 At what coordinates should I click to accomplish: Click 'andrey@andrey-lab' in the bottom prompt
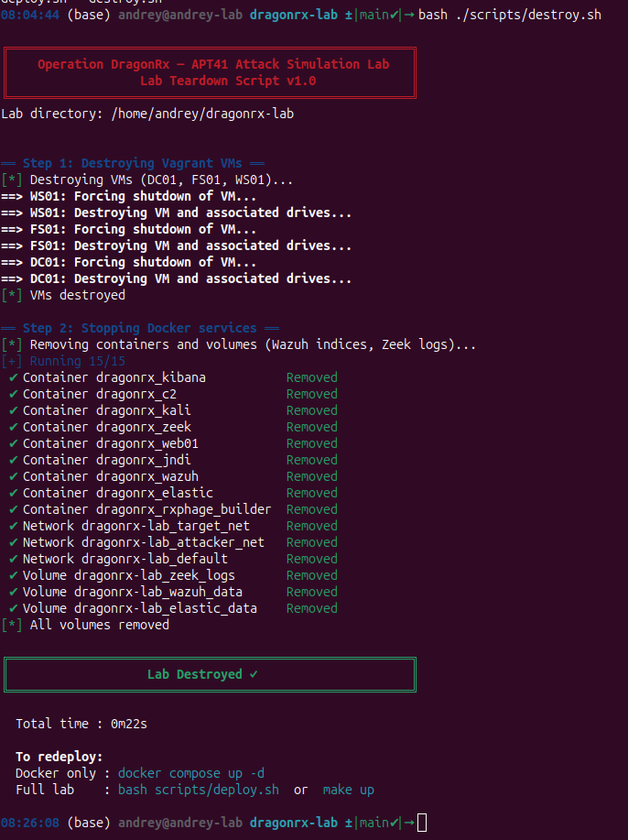180,823
